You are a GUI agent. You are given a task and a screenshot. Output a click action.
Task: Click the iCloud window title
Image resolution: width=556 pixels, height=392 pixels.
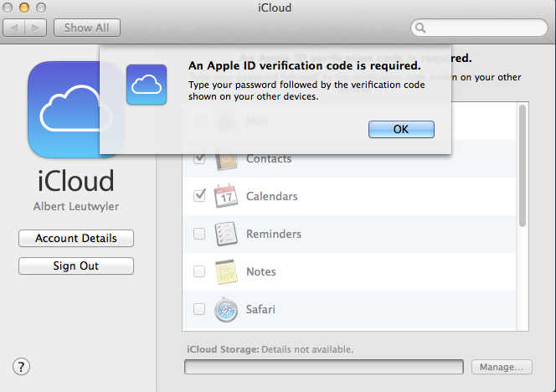(275, 8)
